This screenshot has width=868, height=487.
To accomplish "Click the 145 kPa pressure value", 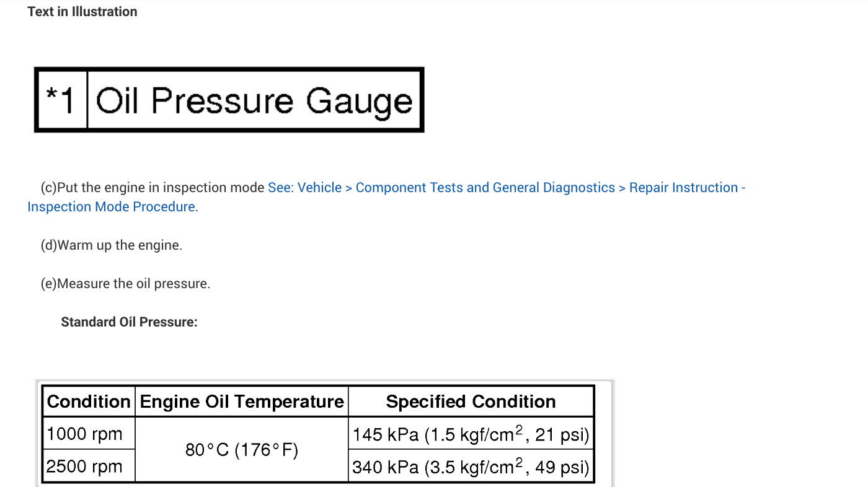I will coord(386,435).
